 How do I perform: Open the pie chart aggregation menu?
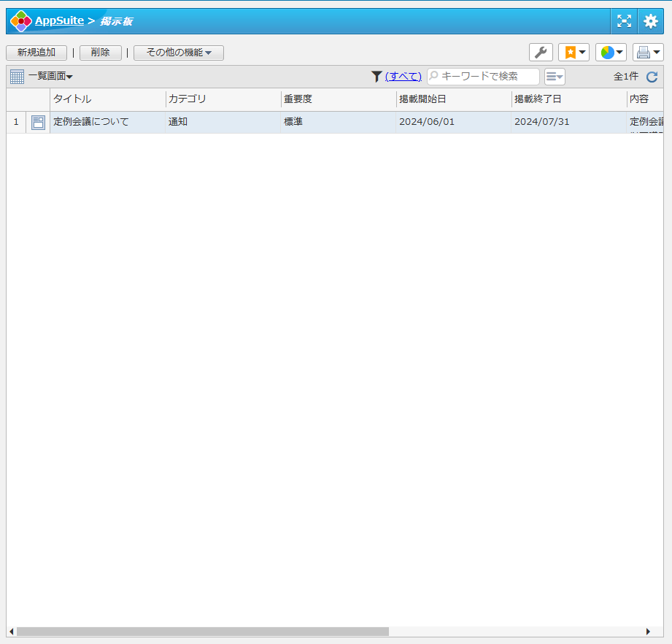click(611, 53)
